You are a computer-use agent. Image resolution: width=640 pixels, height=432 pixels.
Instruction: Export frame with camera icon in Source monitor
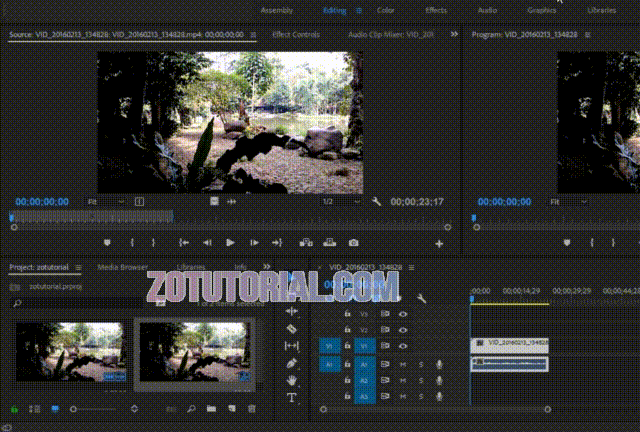coord(353,243)
